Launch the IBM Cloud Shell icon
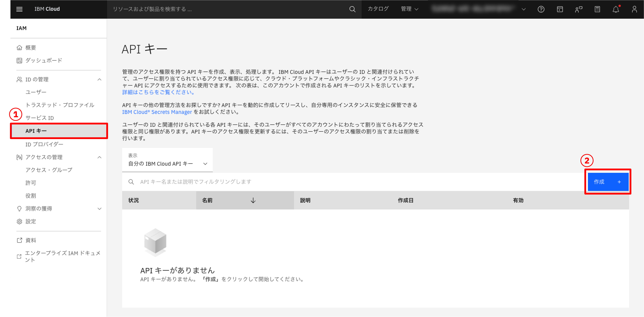644x317 pixels. pyautogui.click(x=560, y=9)
